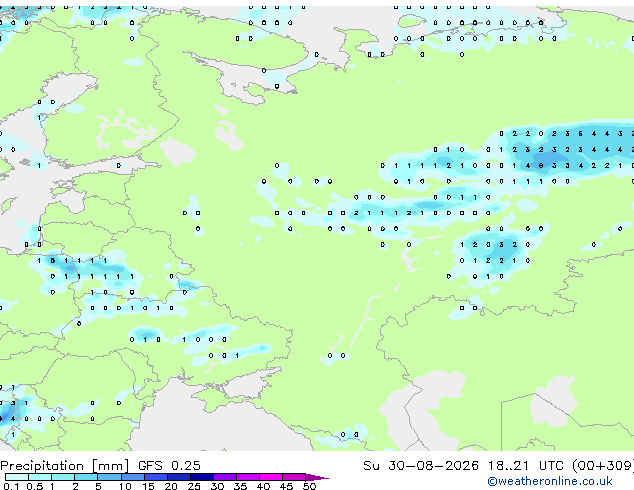Select the 2–5 mm legend swatch

tap(86, 477)
